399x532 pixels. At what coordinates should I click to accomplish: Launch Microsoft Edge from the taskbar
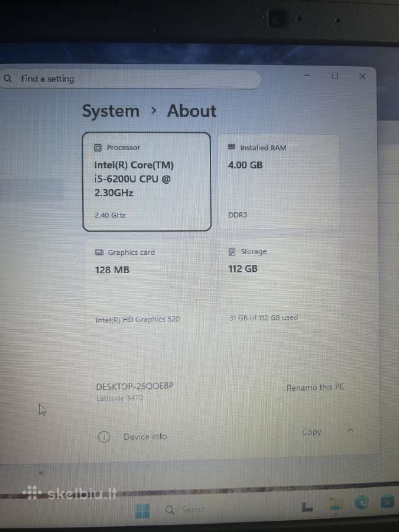click(362, 502)
